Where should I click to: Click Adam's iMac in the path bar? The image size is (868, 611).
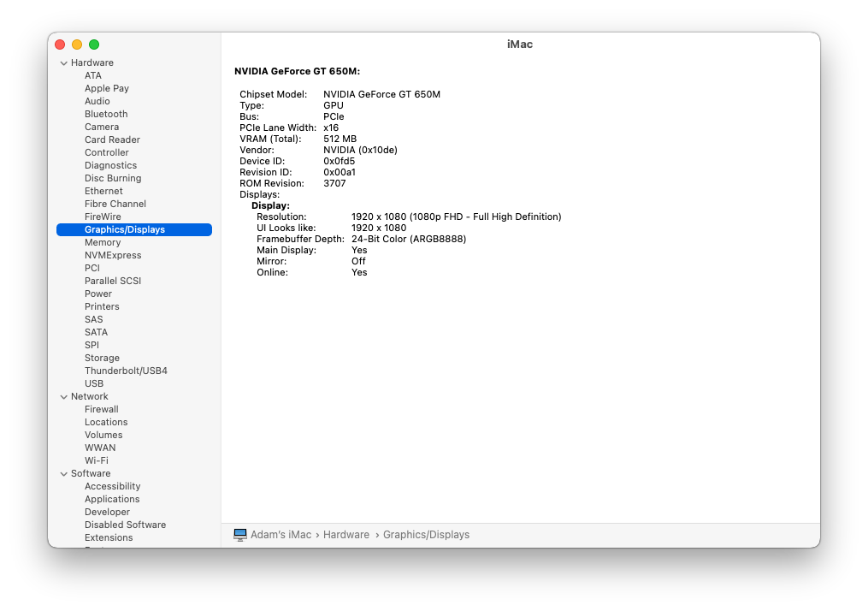click(x=280, y=535)
